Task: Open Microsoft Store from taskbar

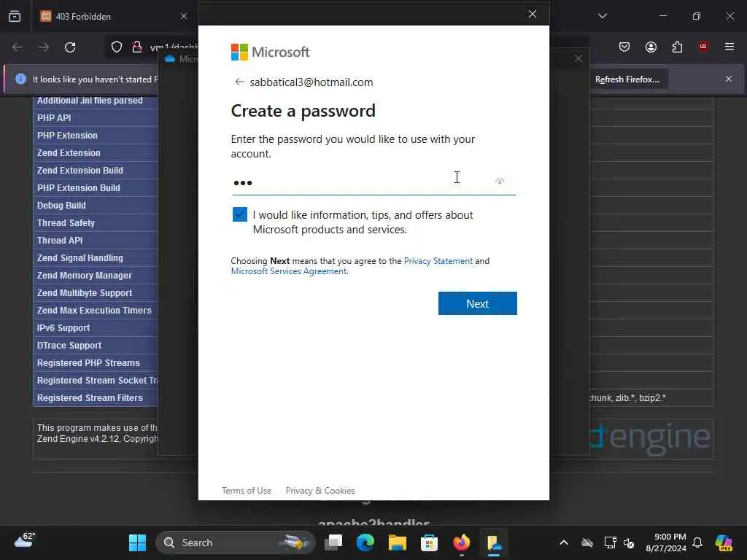Action: pos(429,542)
